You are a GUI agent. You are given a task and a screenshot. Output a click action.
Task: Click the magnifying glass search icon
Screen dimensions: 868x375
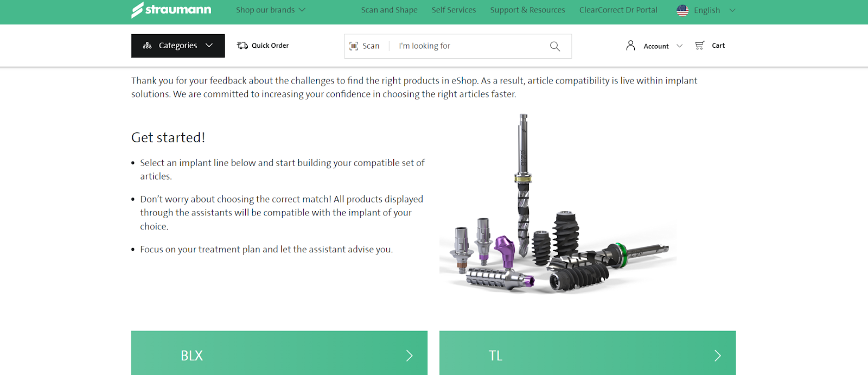(x=554, y=46)
